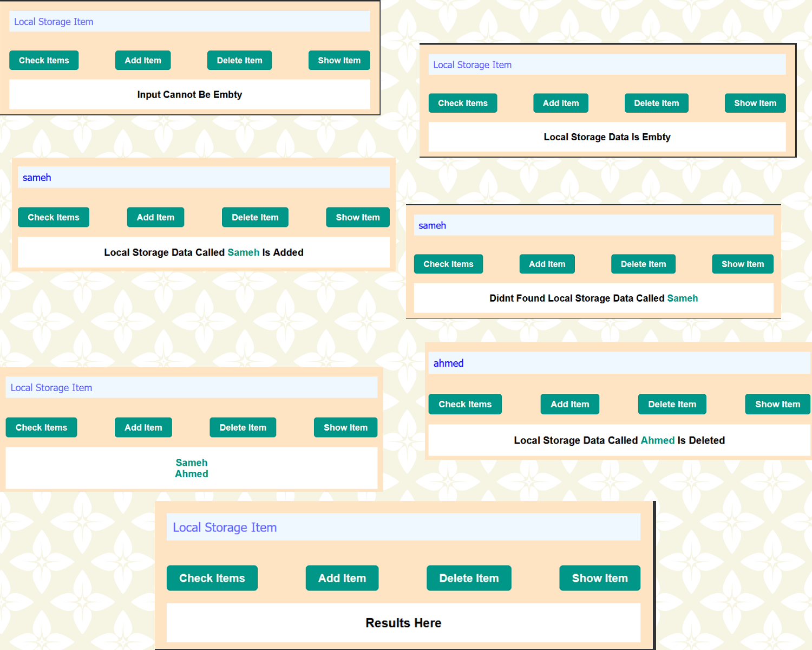812x650 pixels.
Task: Click Delete Item in the 'Didnt Found' panel
Action: [643, 264]
